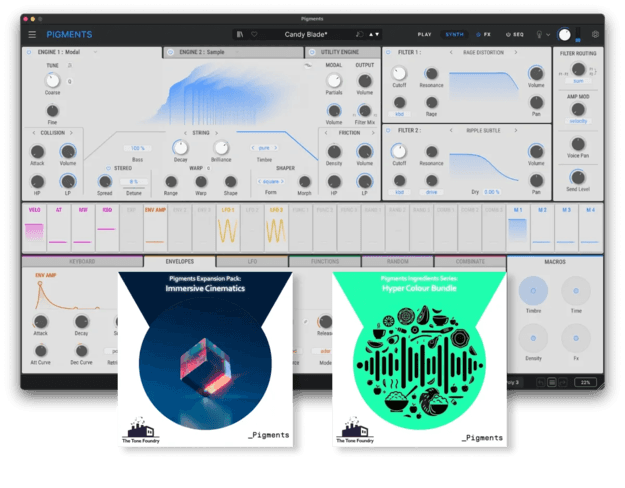Click the Bass 100% value field
Viewport: 625px width, 488px height.
(138, 148)
